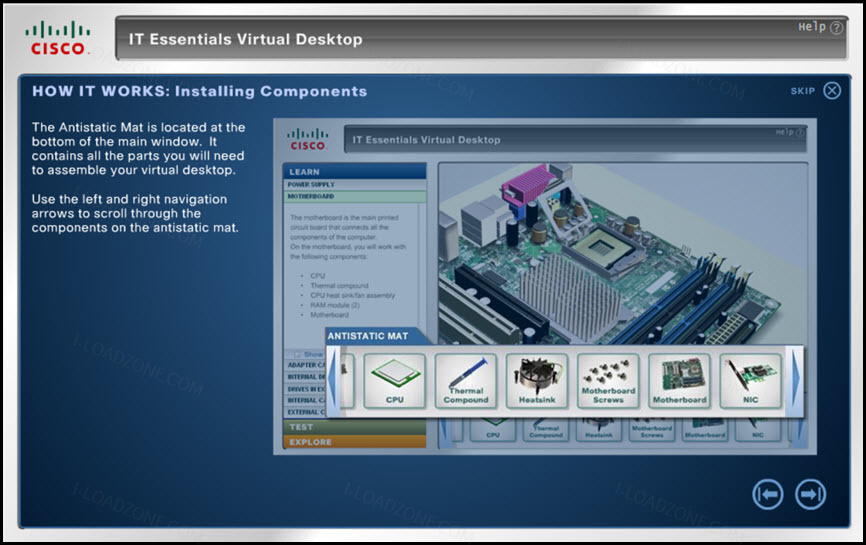The height and width of the screenshot is (545, 866).
Task: Click the Cisco logo at top left
Action: (x=57, y=38)
